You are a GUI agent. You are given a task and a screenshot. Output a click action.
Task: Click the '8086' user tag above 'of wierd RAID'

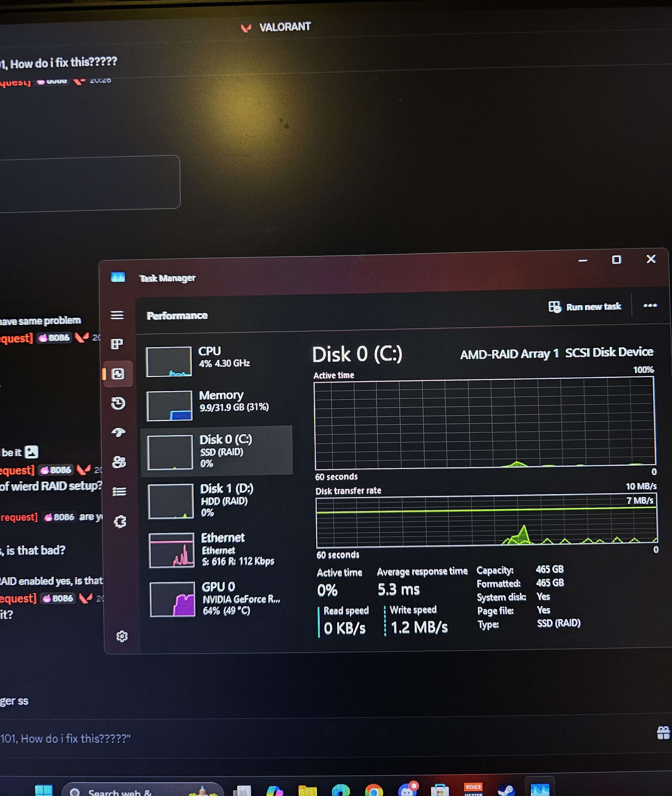coord(56,470)
